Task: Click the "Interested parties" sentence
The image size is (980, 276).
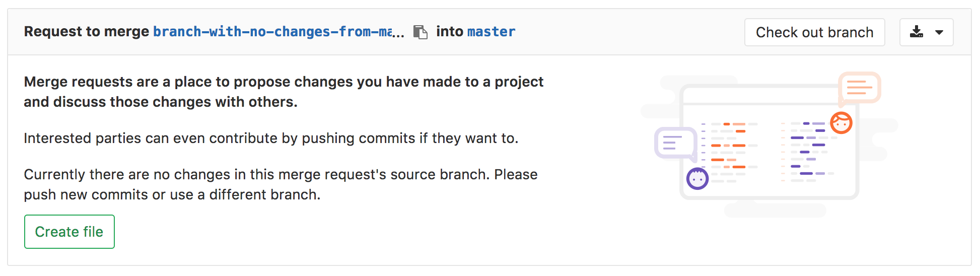Action: coord(270,138)
